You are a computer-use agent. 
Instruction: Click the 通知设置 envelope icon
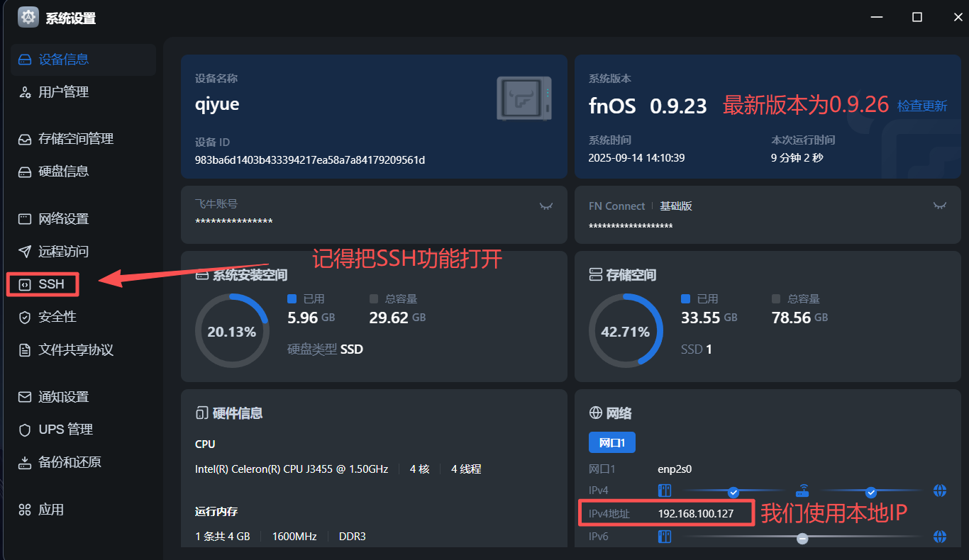25,397
